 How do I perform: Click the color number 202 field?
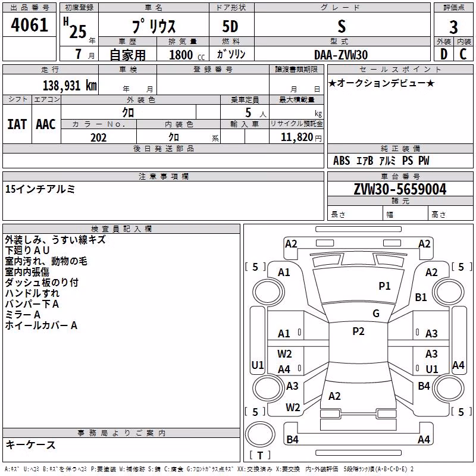coord(99,137)
